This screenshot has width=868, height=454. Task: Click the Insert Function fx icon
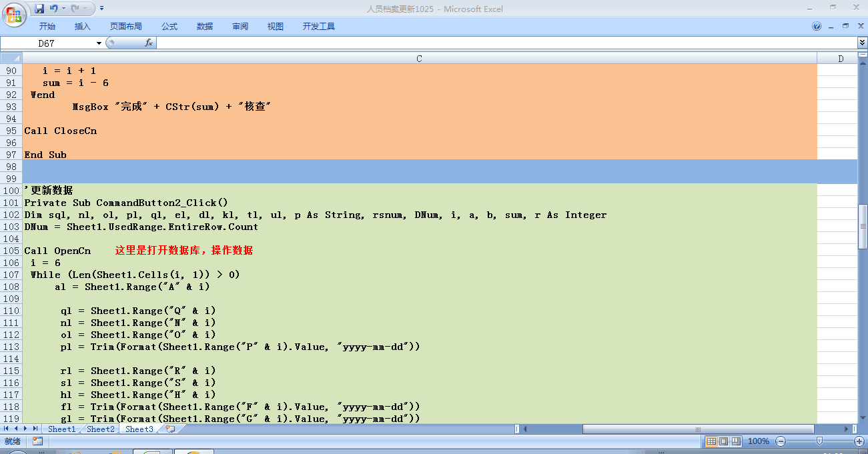149,43
